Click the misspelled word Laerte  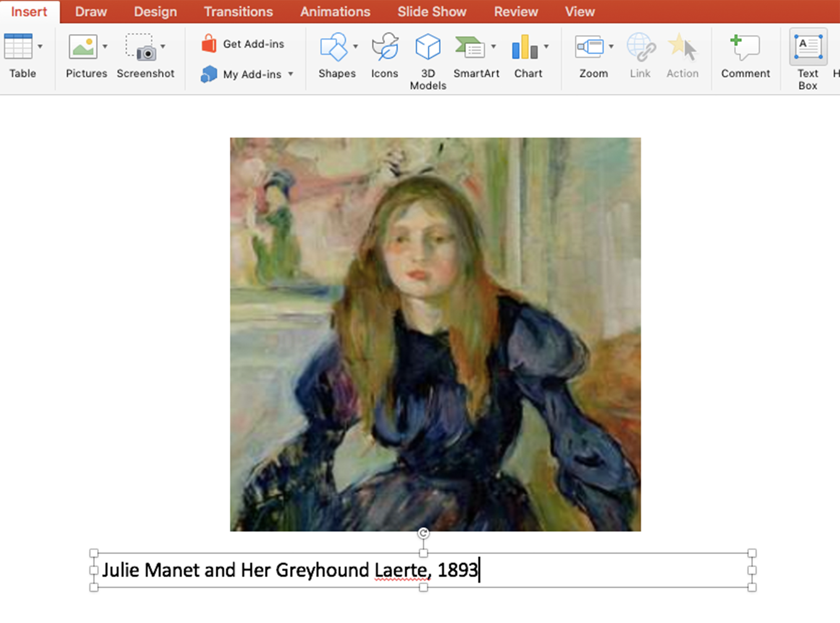coord(400,570)
